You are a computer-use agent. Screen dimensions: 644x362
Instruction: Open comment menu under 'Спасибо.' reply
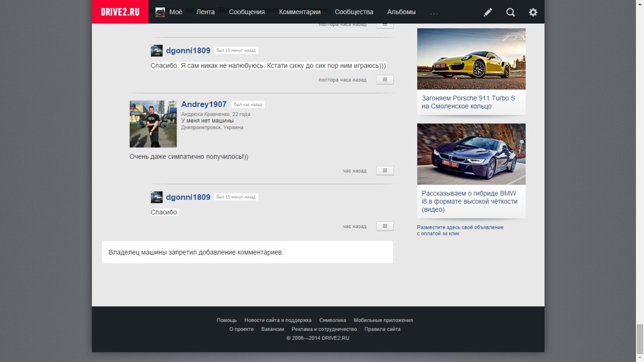[385, 226]
